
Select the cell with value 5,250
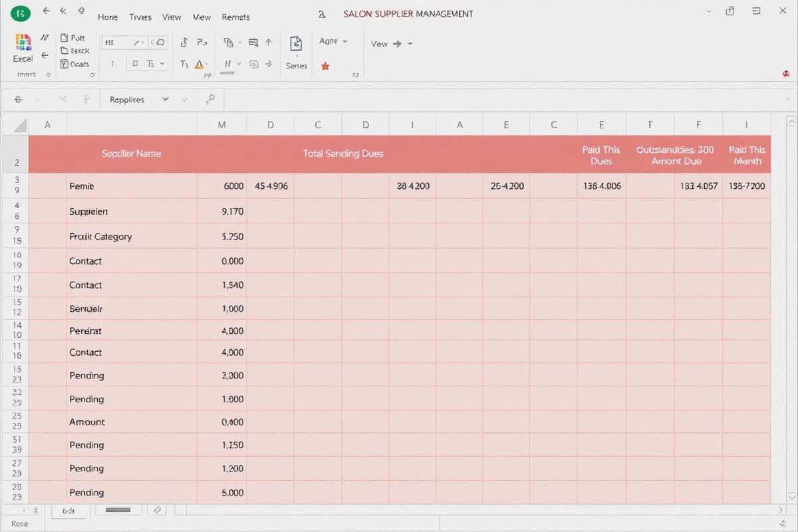(x=221, y=236)
